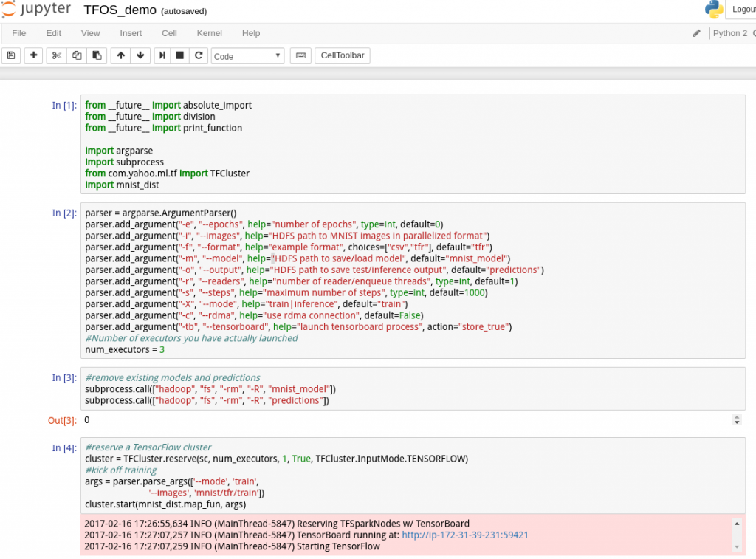Save the notebook with the floppy disk icon
The width and height of the screenshot is (756, 559).
point(11,55)
